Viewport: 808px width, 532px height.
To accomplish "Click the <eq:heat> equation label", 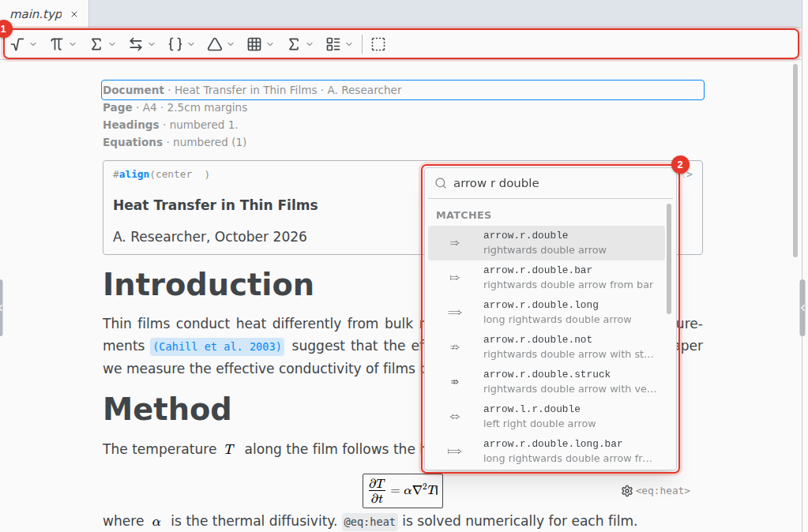I will pyautogui.click(x=663, y=491).
